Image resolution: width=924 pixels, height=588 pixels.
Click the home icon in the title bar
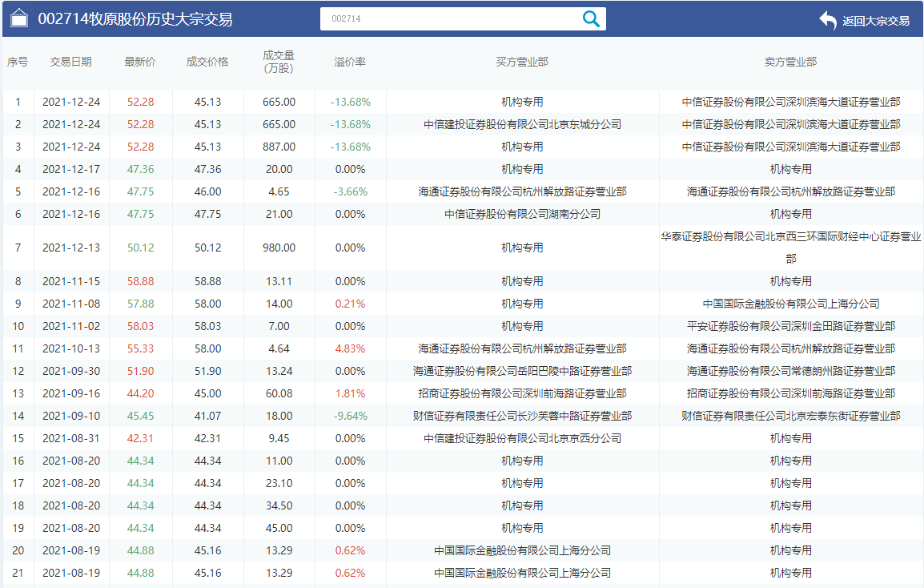click(x=18, y=18)
